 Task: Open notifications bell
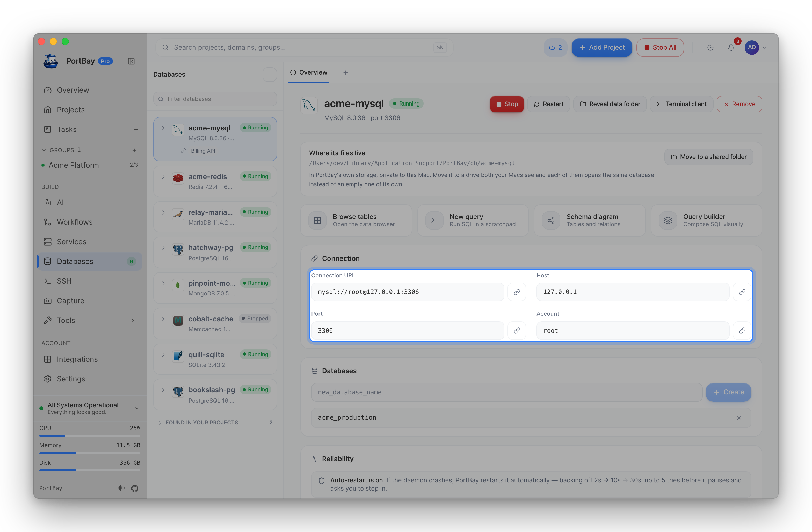pos(731,47)
